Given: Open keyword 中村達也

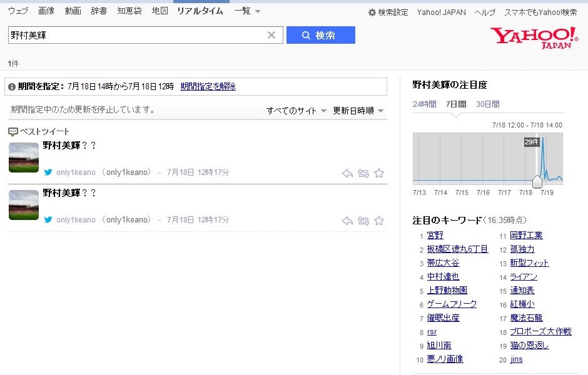Looking at the screenshot, I should point(444,276).
